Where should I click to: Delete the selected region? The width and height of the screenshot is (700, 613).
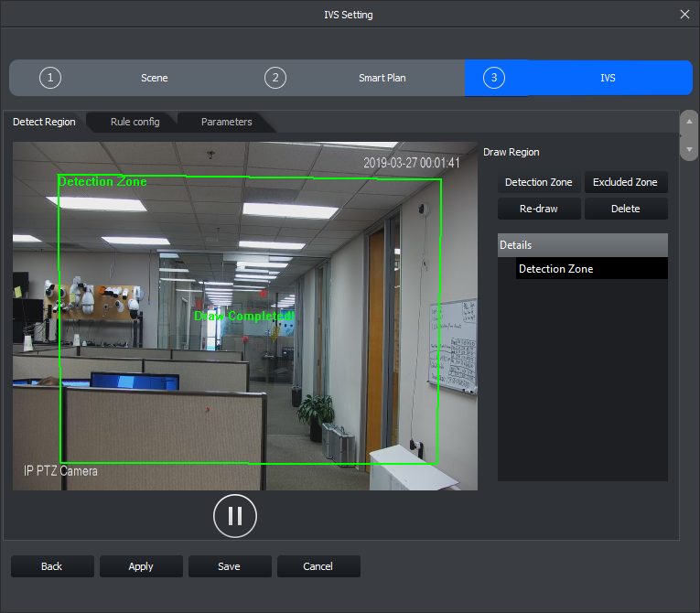625,209
